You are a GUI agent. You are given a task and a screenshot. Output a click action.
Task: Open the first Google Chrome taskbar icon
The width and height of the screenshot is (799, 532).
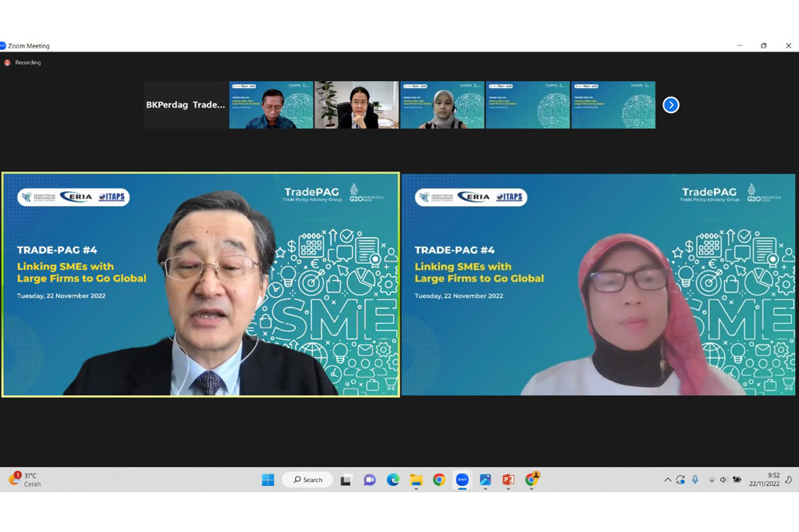coord(439,480)
